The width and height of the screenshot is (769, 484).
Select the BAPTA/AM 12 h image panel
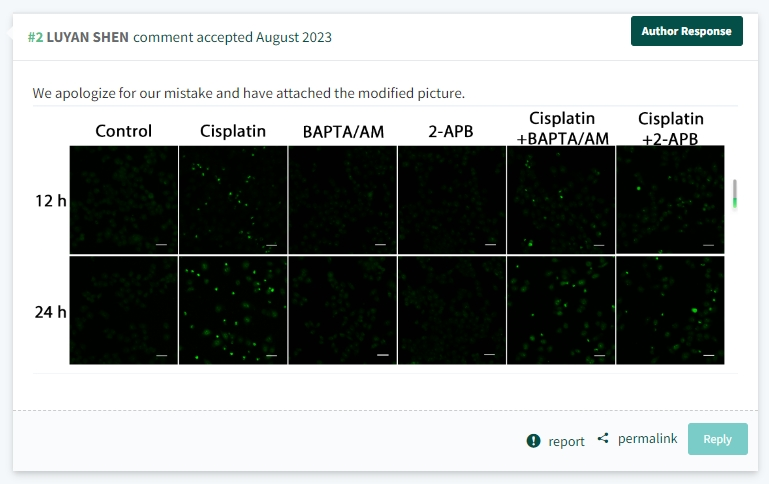coord(342,200)
